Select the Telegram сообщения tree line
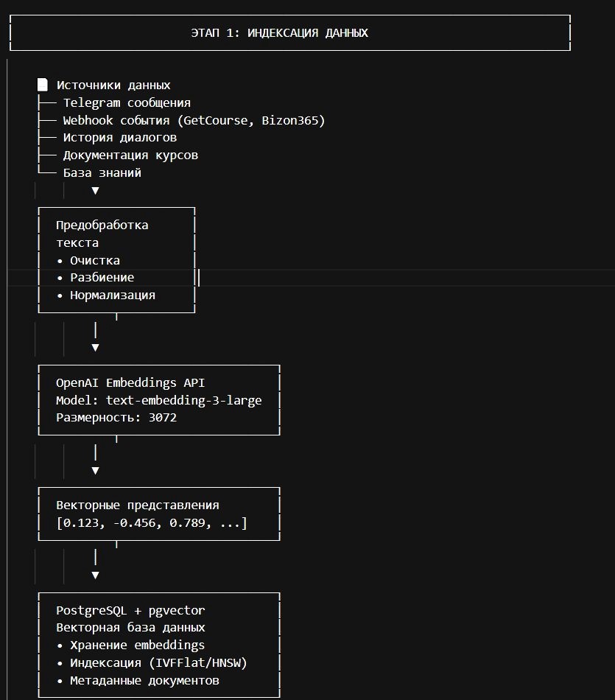The width and height of the screenshot is (615, 700). click(x=127, y=103)
